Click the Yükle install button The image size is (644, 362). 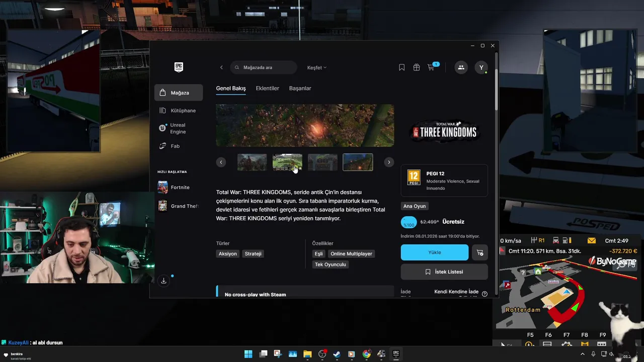pos(435,252)
